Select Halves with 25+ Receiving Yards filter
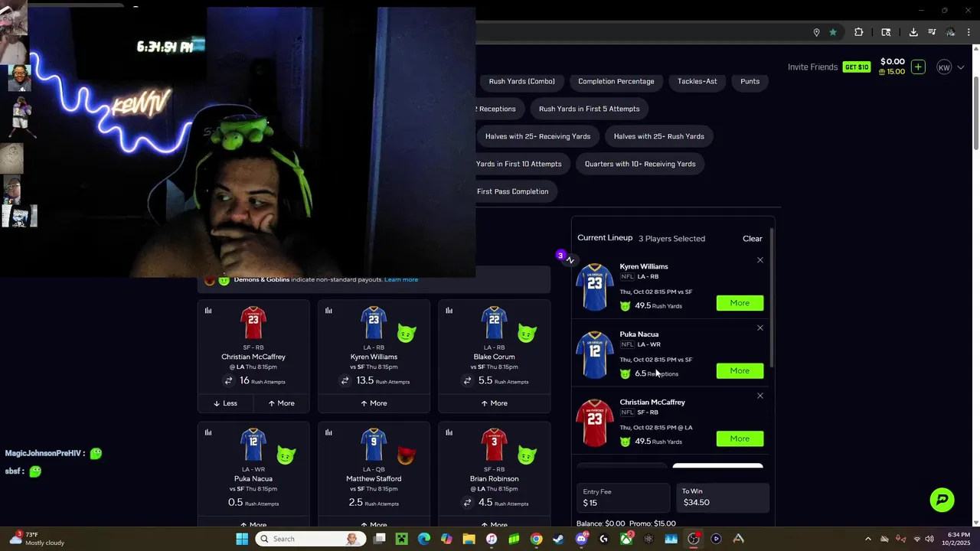 (537, 136)
